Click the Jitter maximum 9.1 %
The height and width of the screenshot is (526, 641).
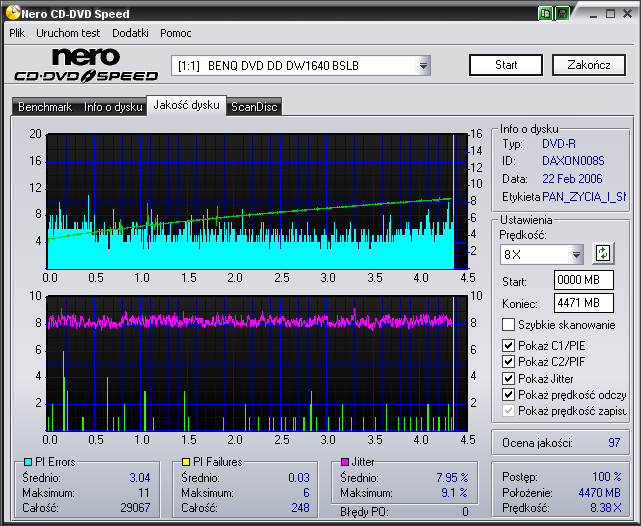coord(455,493)
